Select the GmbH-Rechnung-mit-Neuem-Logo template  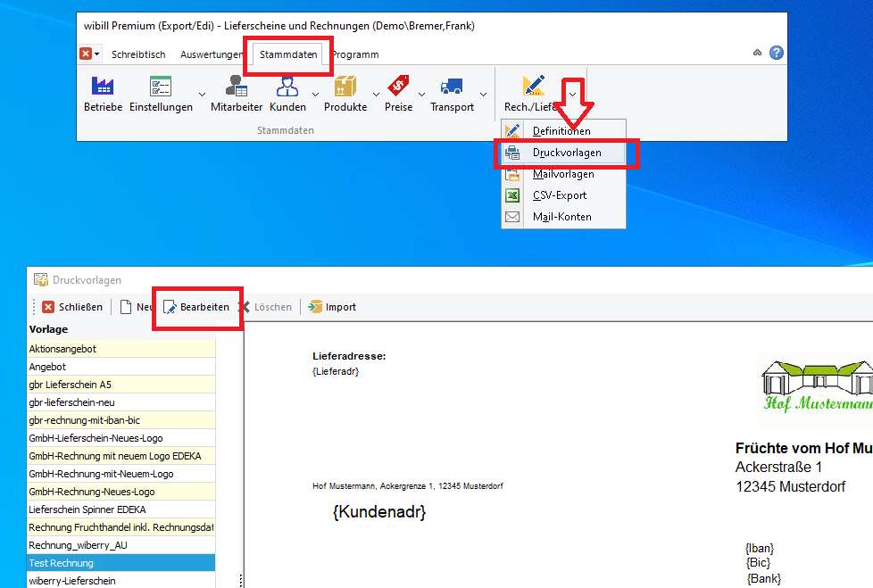121,474
